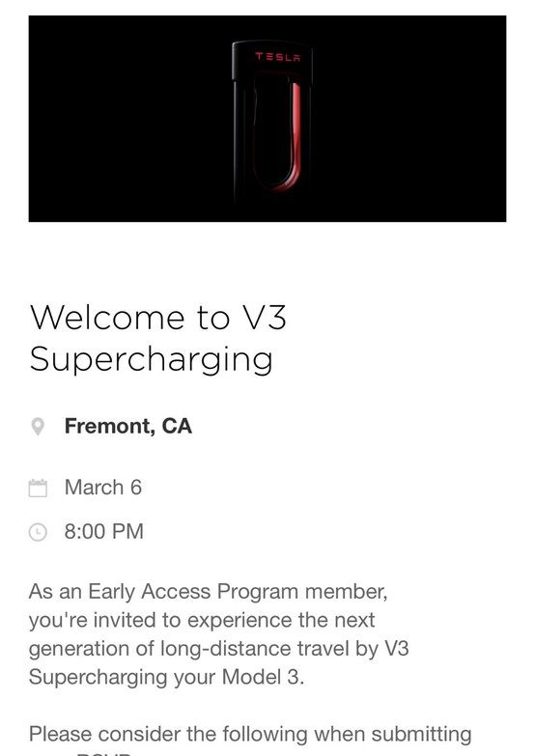Image resolution: width=535 pixels, height=756 pixels.
Task: Click the 'Please consider the following' line
Action: (250, 735)
